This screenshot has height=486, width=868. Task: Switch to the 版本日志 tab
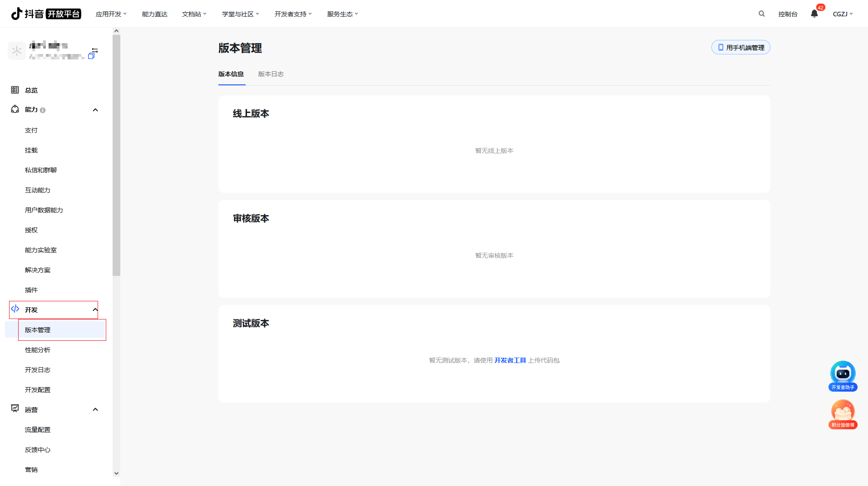(x=271, y=74)
